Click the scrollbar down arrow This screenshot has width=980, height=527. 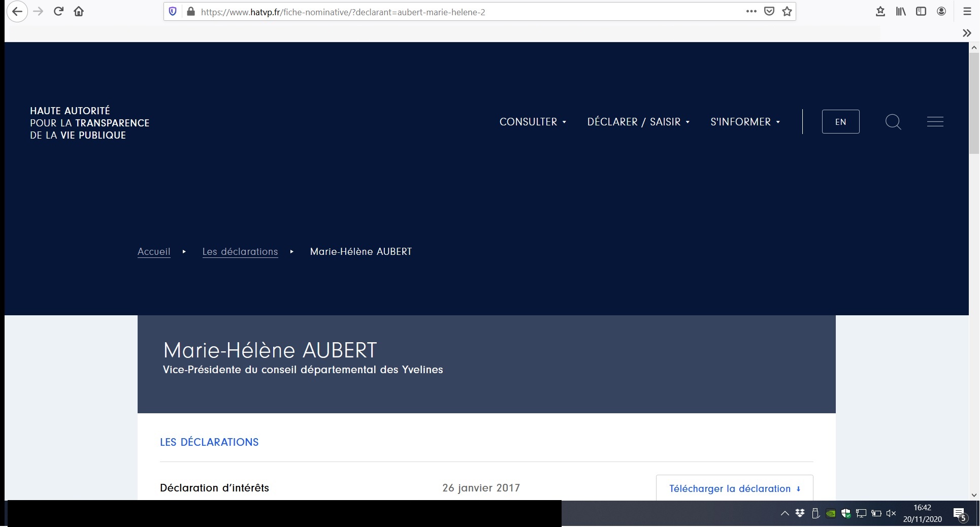[x=974, y=495]
